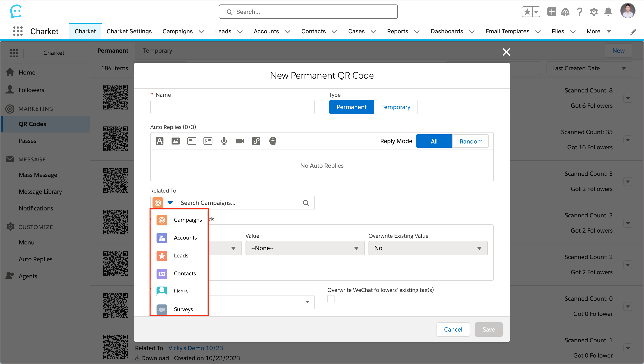Expand the Accounts nav chevron
The image size is (644, 364).
click(x=288, y=32)
